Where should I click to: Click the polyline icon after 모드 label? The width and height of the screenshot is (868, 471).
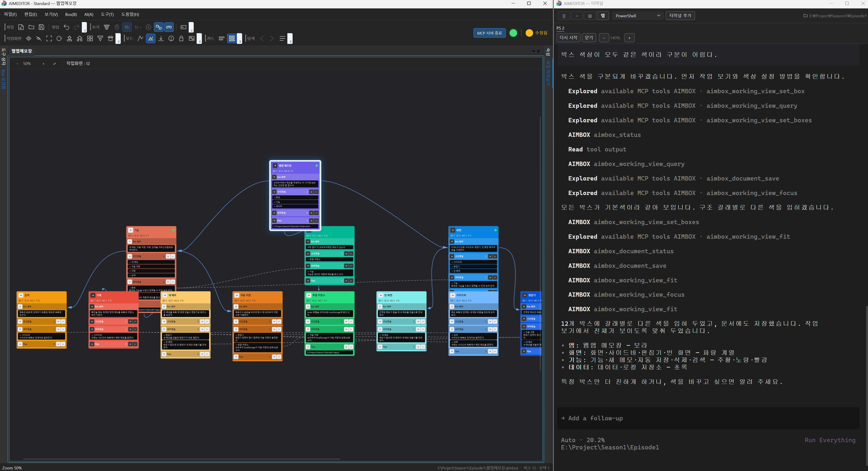pyautogui.click(x=140, y=38)
